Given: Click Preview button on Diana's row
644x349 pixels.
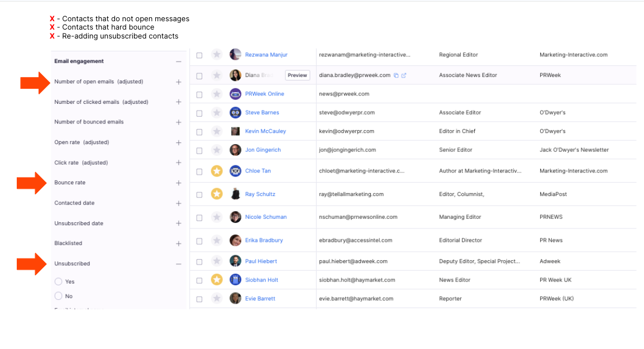Looking at the screenshot, I should tap(297, 75).
